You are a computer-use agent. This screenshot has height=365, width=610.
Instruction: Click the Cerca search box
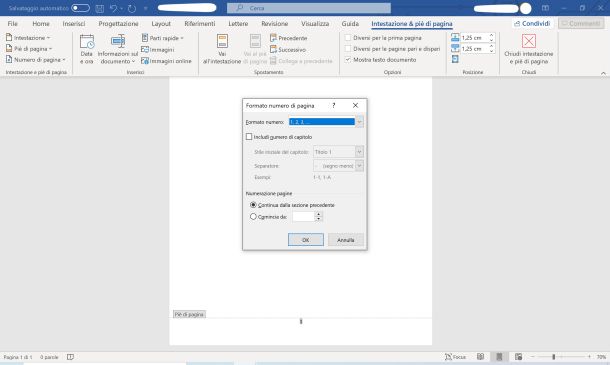tap(309, 8)
